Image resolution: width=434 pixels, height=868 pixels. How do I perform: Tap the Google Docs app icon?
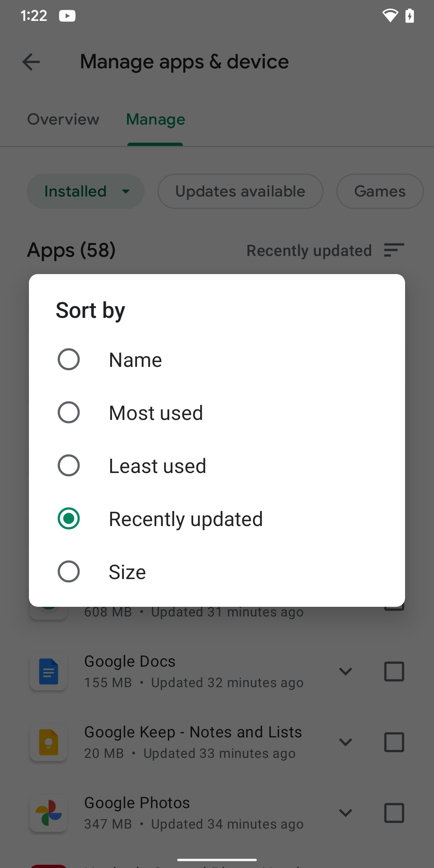point(48,671)
